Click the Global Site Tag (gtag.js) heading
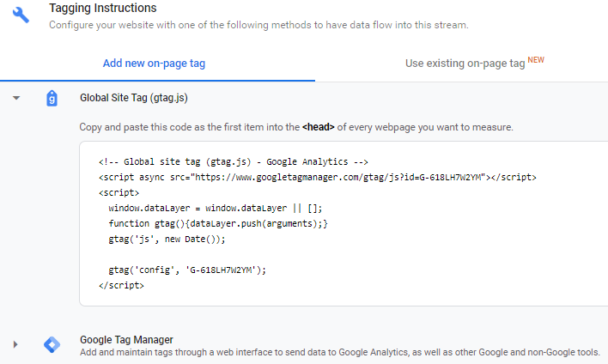 click(134, 98)
